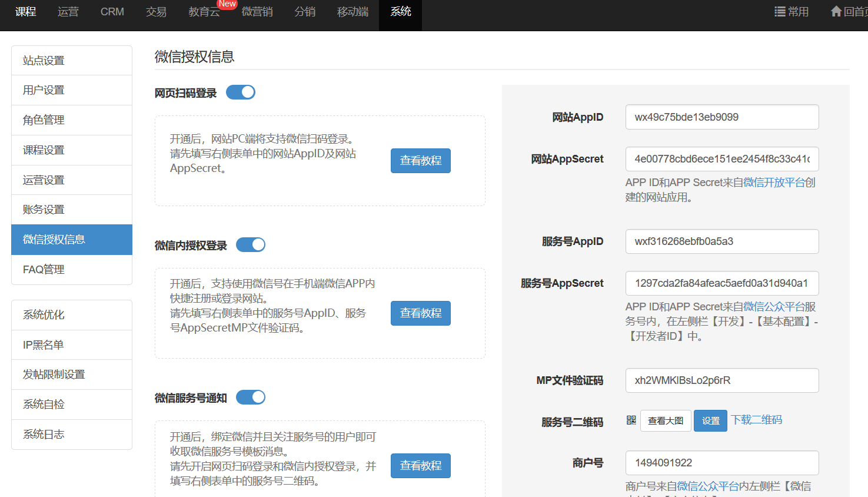Click the QR code icon beside 查看大图

click(x=631, y=420)
